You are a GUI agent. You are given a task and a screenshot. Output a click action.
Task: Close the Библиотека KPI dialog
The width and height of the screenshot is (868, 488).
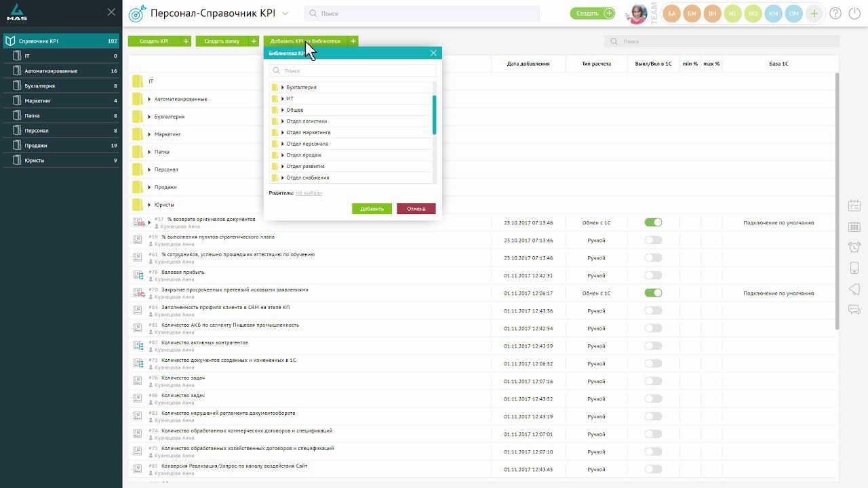tap(433, 53)
